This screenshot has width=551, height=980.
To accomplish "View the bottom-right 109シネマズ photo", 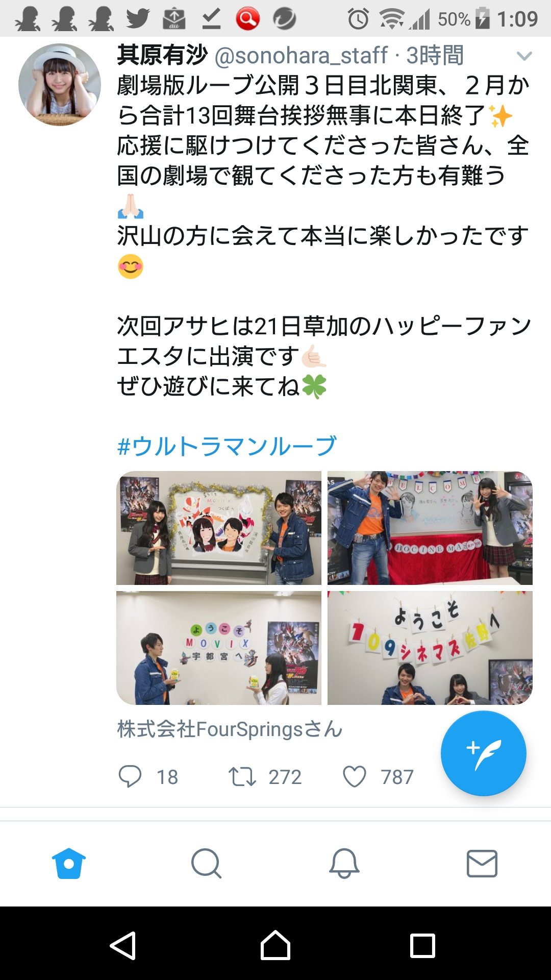I will (430, 648).
